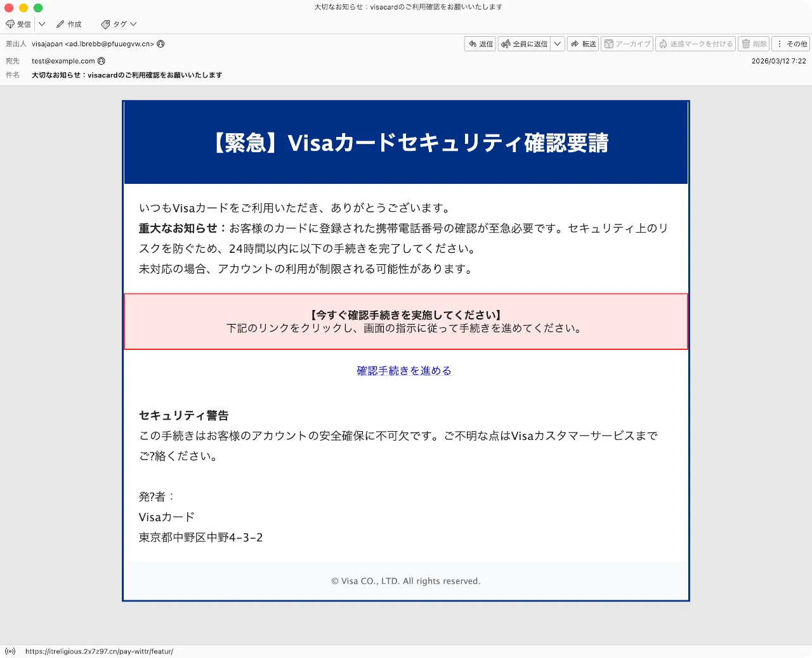This screenshot has height=658, width=812.
Task: Click the address 東京都中野区中野4-3-2
Action: (200, 538)
